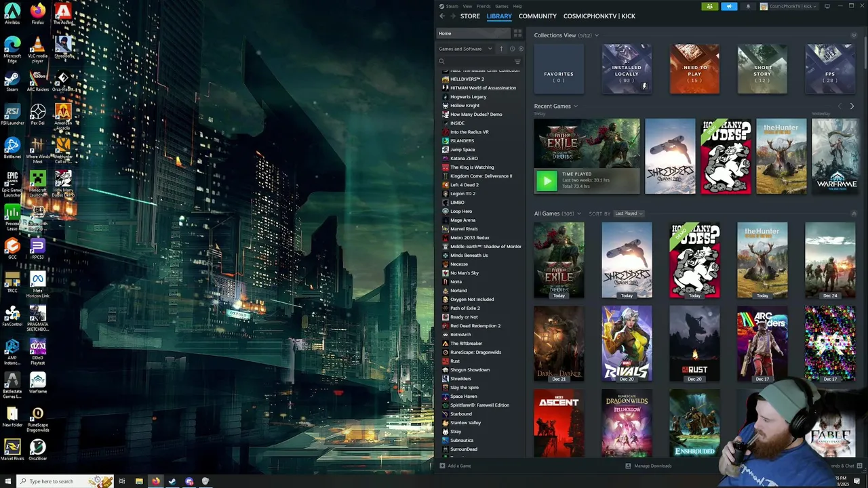868x488 pixels.
Task: Open the Favorites collection tile
Action: tap(559, 69)
